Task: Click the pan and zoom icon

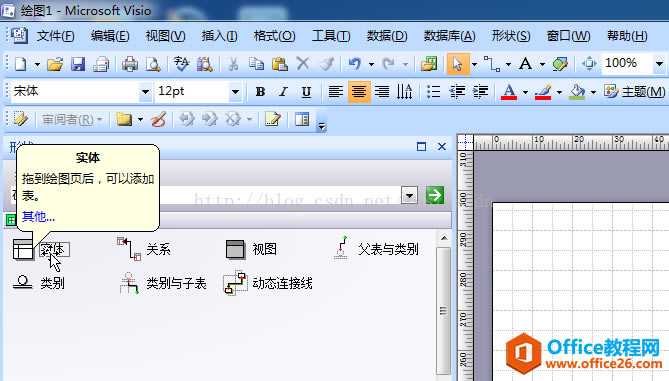Action: pyautogui.click(x=589, y=64)
